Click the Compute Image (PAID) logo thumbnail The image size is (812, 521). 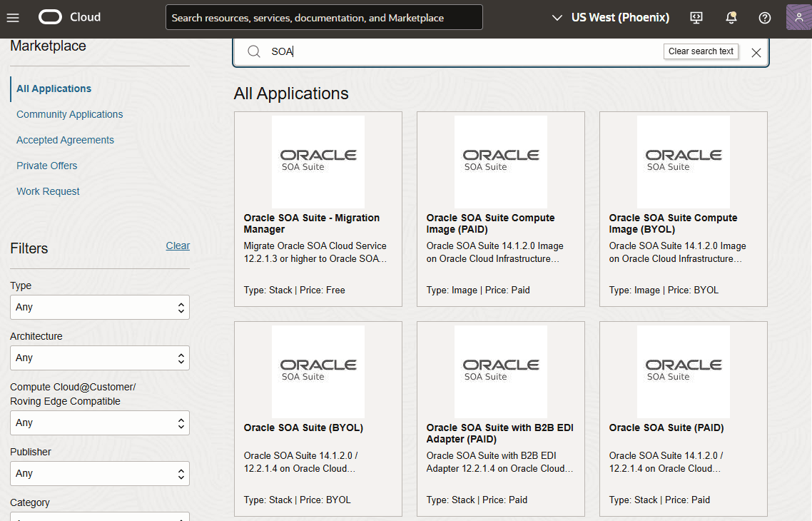(x=501, y=161)
